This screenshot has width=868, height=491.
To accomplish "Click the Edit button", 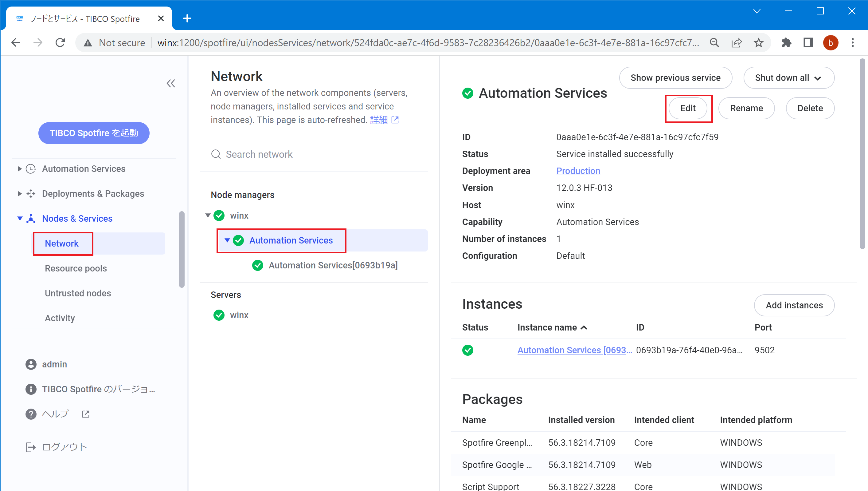I will pos(688,108).
